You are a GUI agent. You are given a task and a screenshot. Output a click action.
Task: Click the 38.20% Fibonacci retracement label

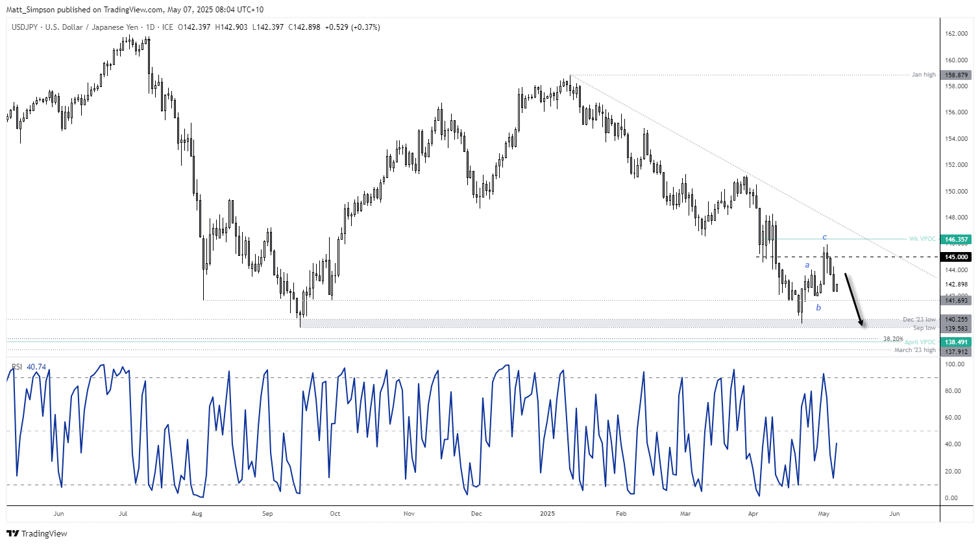pos(893,338)
